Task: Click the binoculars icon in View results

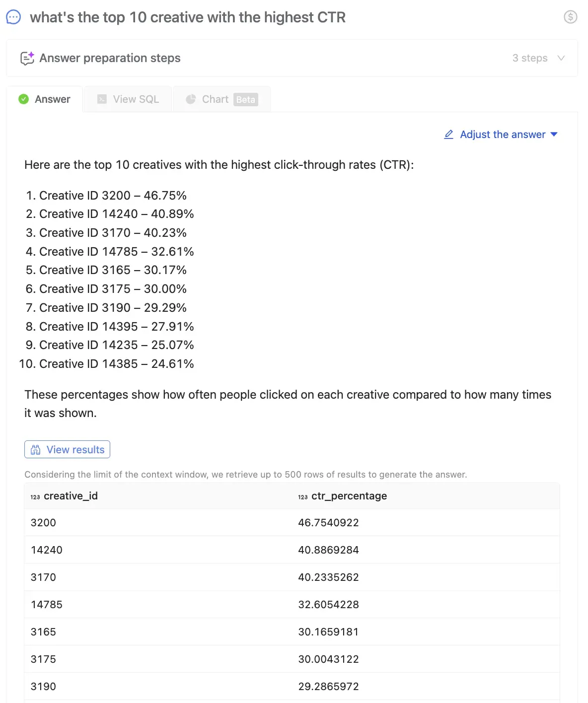Action: tap(36, 450)
